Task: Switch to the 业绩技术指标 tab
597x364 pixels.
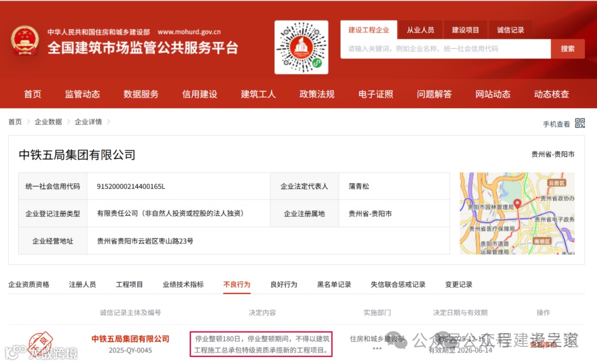Action: [183, 284]
